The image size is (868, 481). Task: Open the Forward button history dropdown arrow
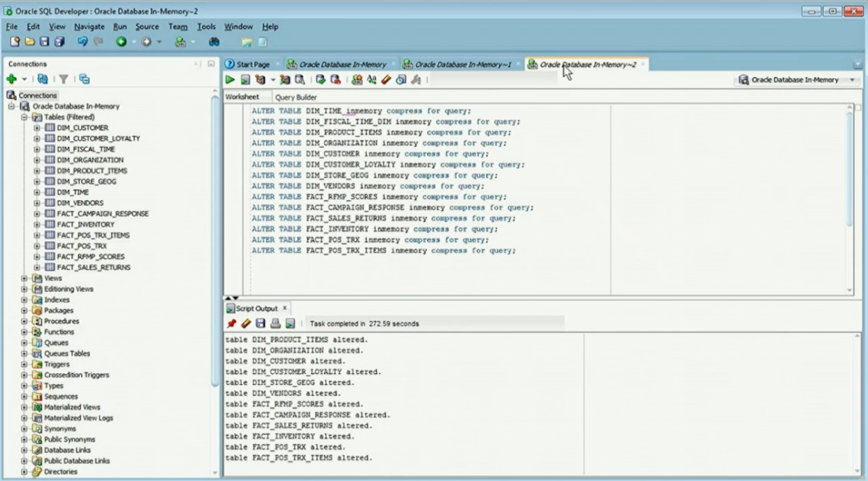tap(159, 43)
